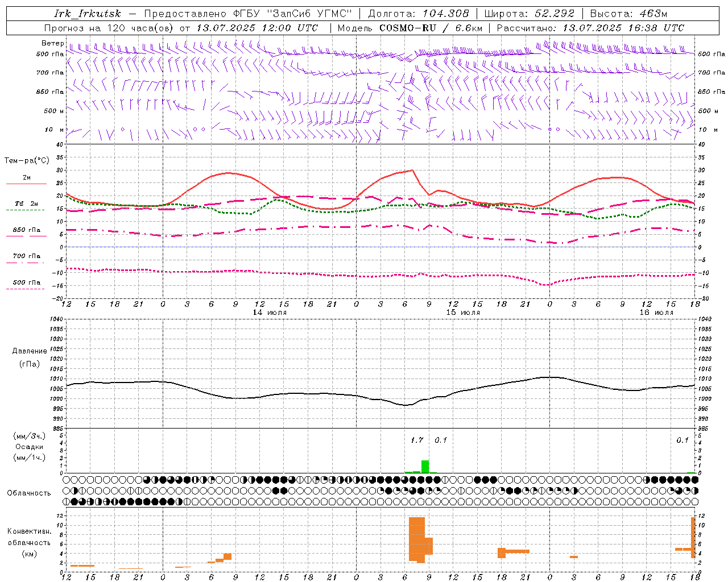This screenshot has height=582, width=728.
Task: Click the (мм/3ч.) precipitation unit label
Action: click(30, 436)
